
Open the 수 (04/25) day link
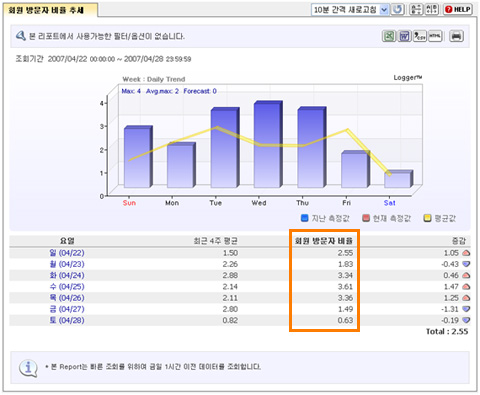click(67, 287)
